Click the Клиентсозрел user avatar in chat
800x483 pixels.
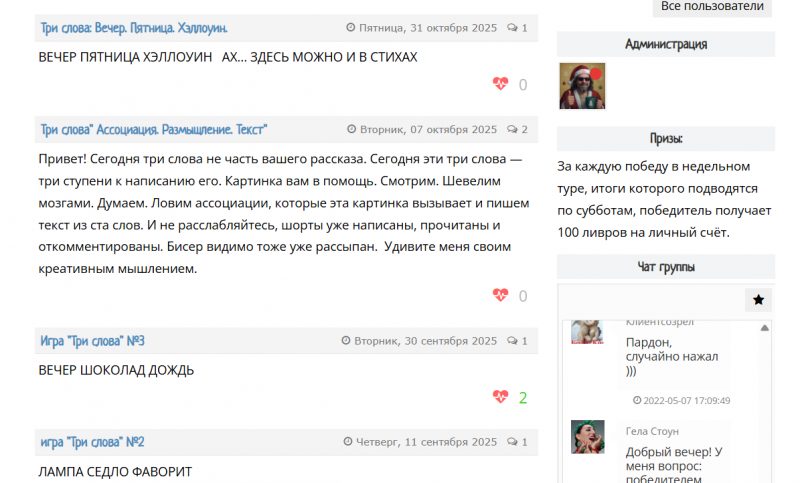tap(587, 332)
